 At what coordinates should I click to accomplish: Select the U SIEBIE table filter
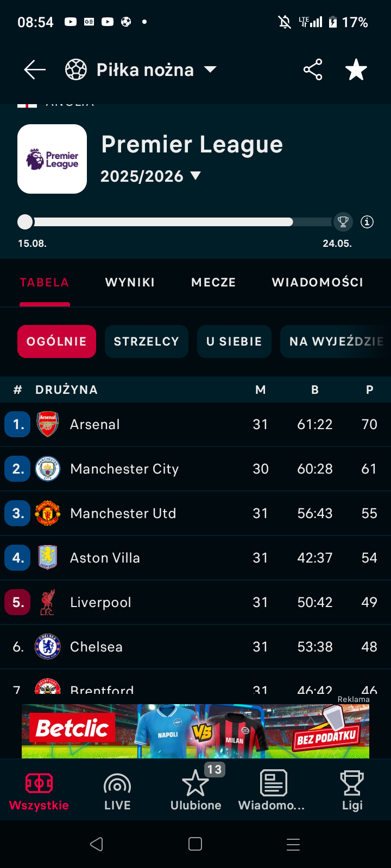pyautogui.click(x=234, y=341)
